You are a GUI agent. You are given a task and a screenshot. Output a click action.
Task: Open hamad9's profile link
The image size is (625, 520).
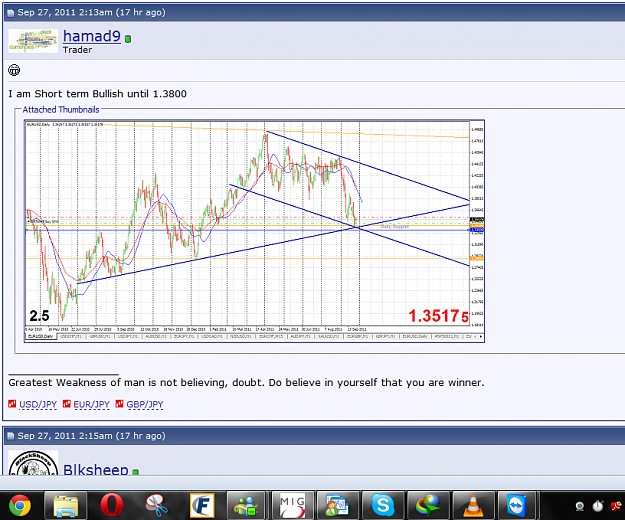[92, 36]
